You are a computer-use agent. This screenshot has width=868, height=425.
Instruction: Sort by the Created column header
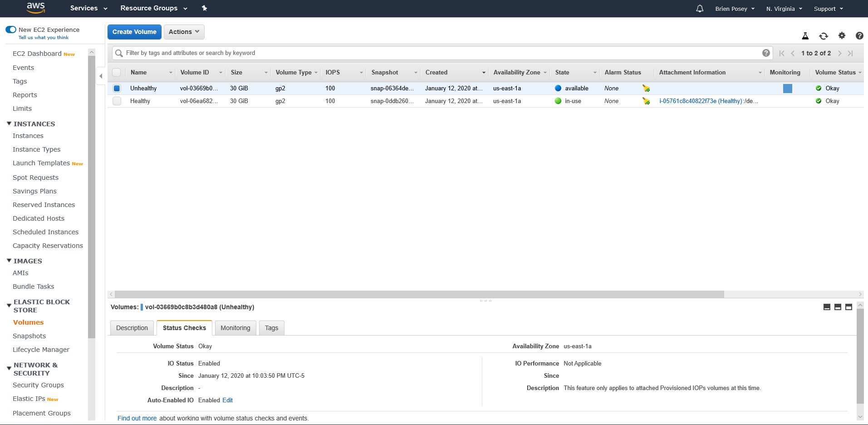point(454,72)
